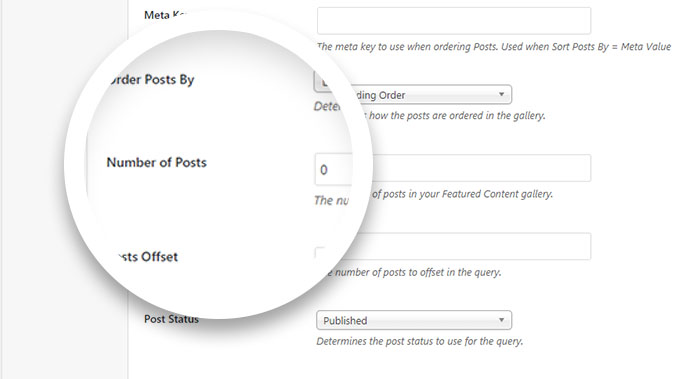Viewport: 686px width, 379px height.
Task: Click the arrow on the Published dropdown
Action: coord(501,320)
